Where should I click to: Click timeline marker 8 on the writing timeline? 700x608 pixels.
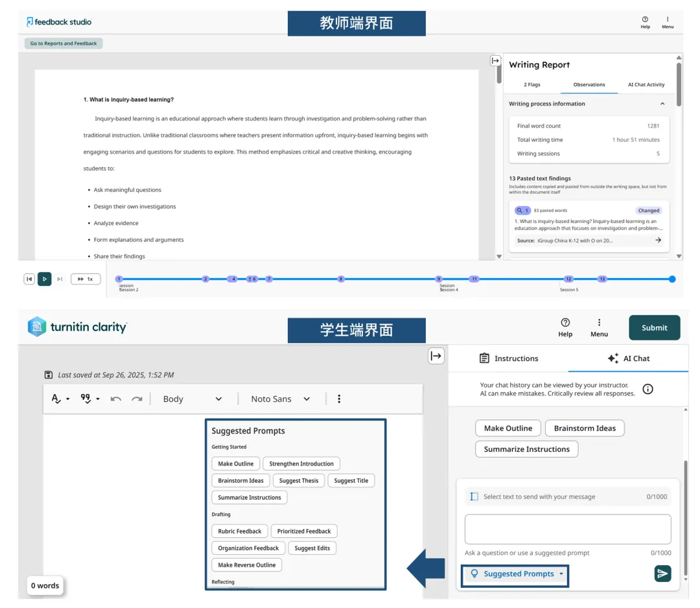[341, 279]
